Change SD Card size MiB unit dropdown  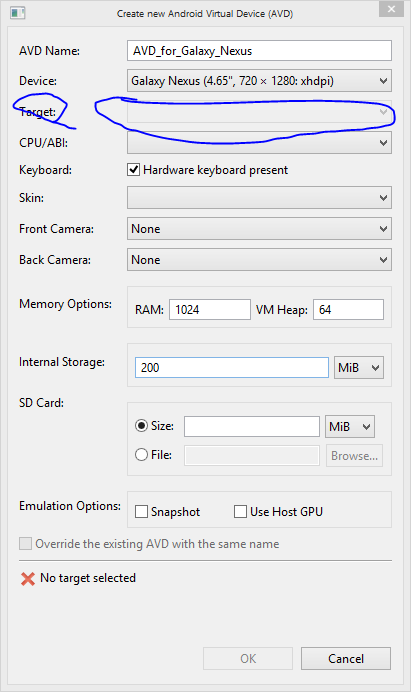350,426
